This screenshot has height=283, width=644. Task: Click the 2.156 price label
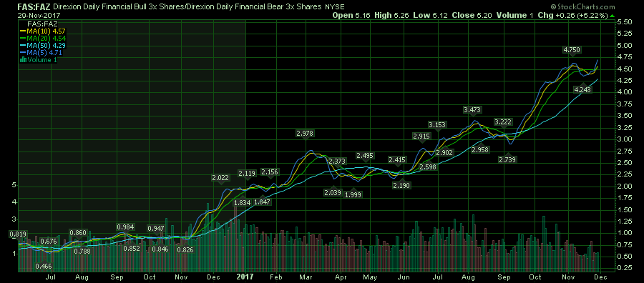(x=270, y=172)
